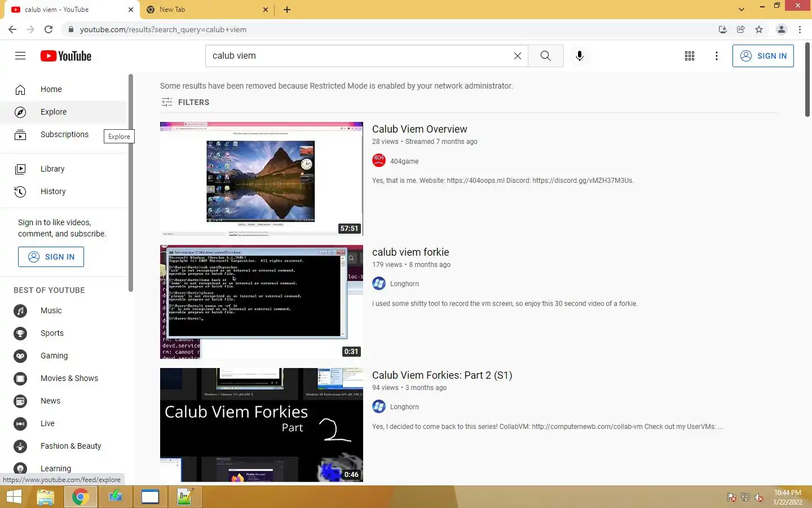Click the Movies & Shows icon

point(20,378)
